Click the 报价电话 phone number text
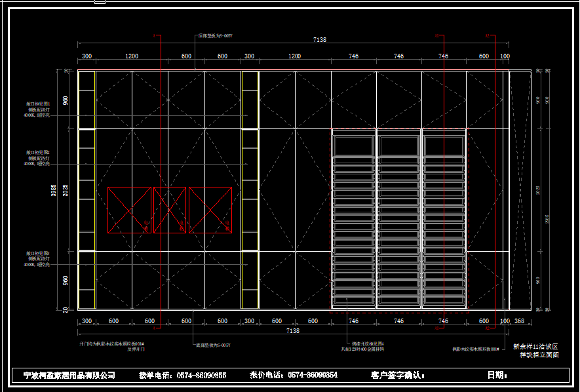Screen dimensions: 580x392 (x=294, y=376)
